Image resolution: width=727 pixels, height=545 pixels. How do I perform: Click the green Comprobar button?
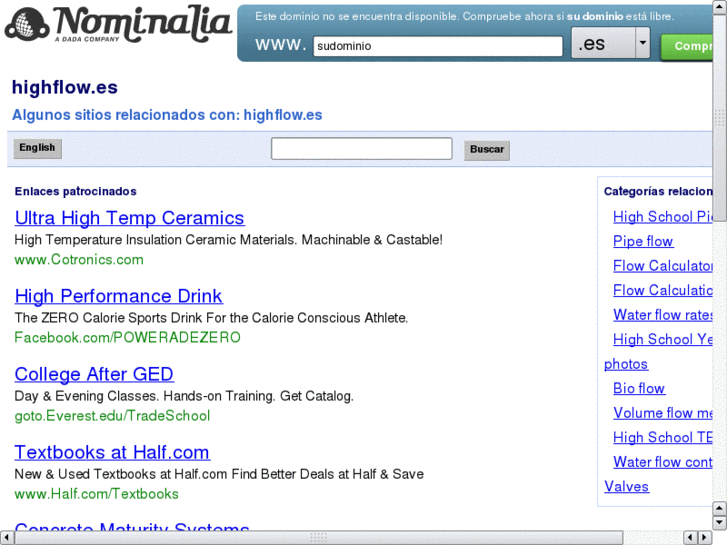click(687, 46)
